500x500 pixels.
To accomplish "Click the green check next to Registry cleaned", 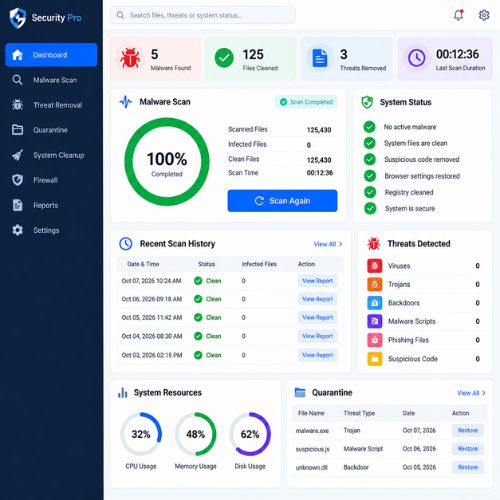I will 369,192.
